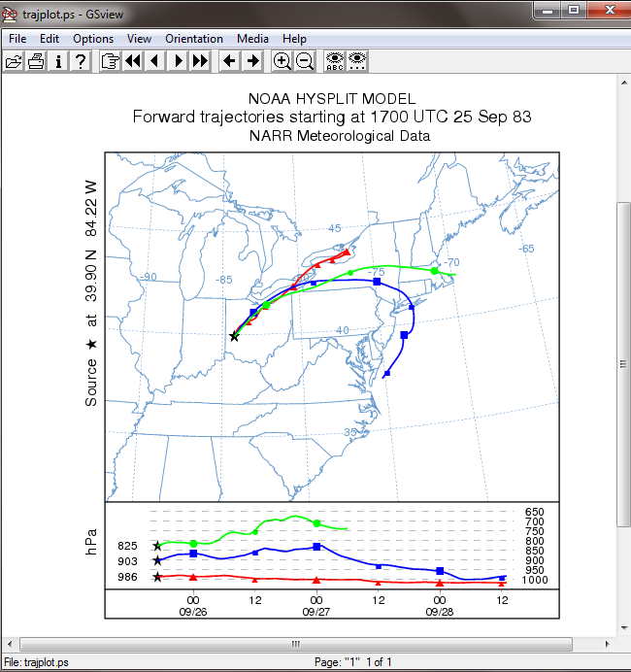The height and width of the screenshot is (672, 631).
Task: Click the vertical scrollbar thumb
Action: (623, 364)
